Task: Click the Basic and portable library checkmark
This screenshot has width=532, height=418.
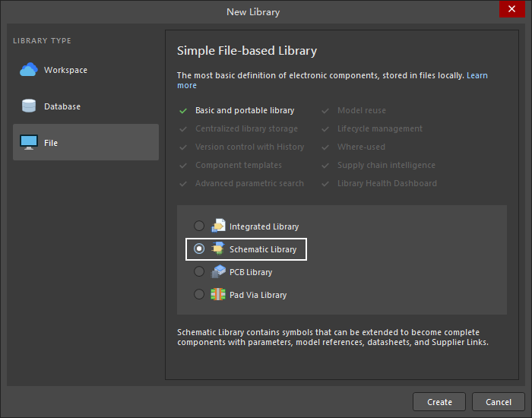Action: 182,111
